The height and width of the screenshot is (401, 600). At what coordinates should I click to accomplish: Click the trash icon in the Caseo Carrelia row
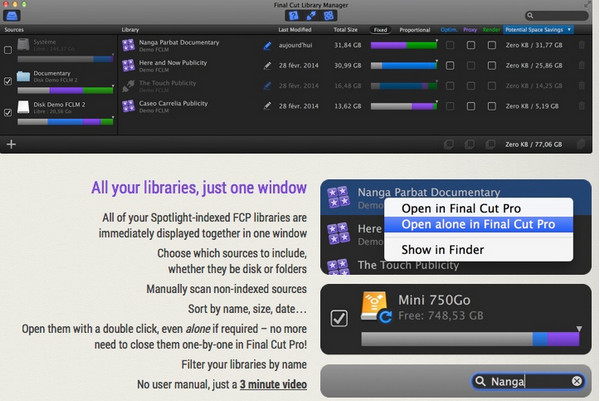click(x=582, y=106)
